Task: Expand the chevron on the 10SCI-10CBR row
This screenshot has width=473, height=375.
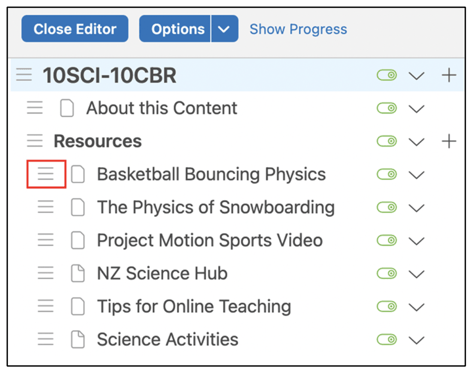Action: pos(416,76)
